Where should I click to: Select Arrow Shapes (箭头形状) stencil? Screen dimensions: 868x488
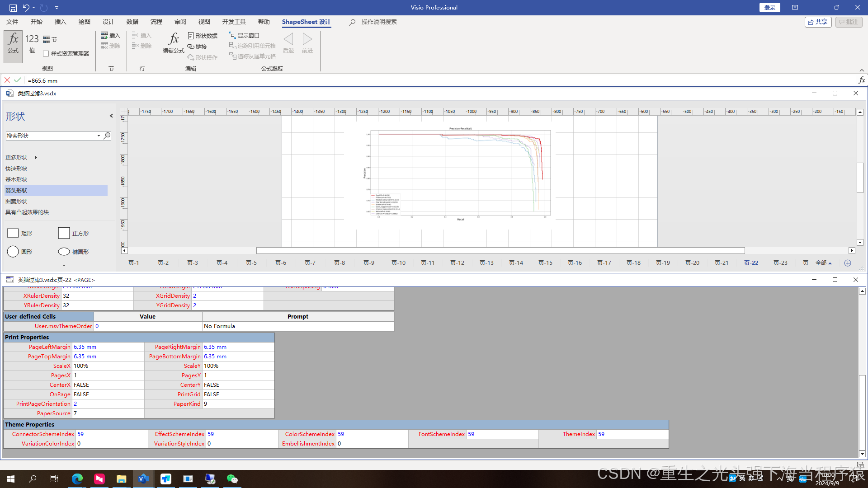tap(56, 190)
